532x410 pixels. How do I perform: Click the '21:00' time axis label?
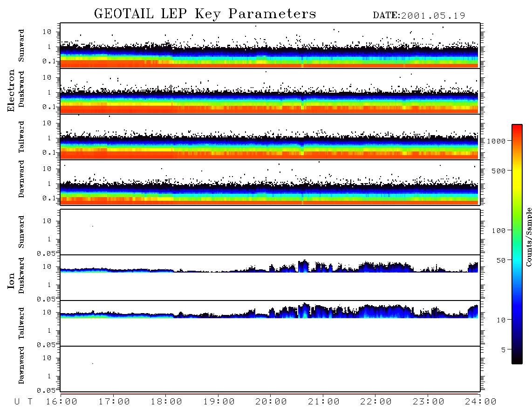pyautogui.click(x=324, y=402)
